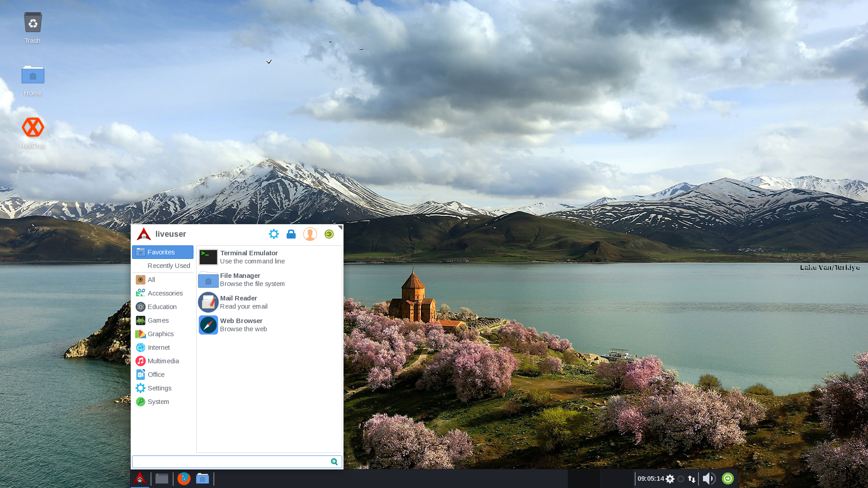Open File Manager from Favorites
This screenshot has width=868, height=488.
[x=269, y=280]
